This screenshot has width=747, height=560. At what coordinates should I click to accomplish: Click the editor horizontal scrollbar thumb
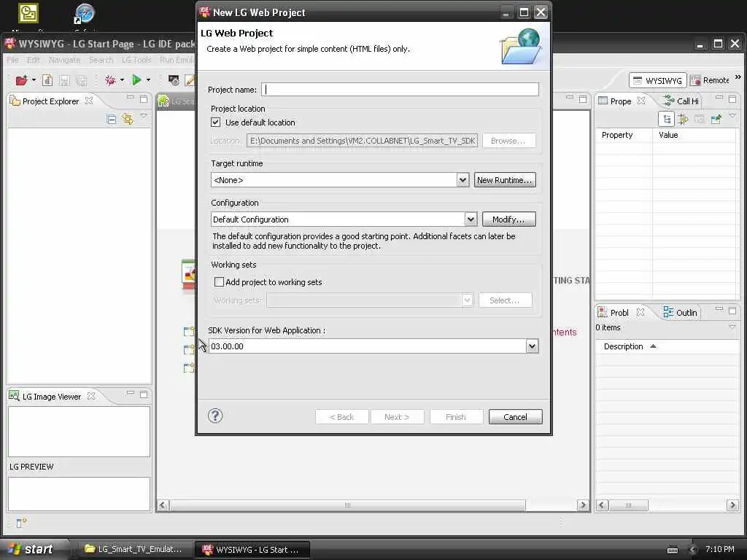click(348, 505)
